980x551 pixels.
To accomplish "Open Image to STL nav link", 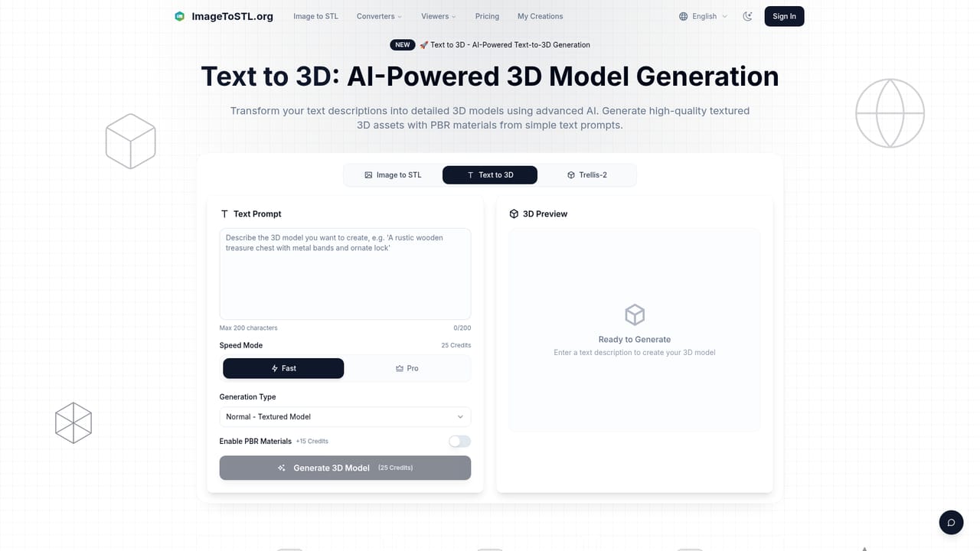I will point(315,16).
